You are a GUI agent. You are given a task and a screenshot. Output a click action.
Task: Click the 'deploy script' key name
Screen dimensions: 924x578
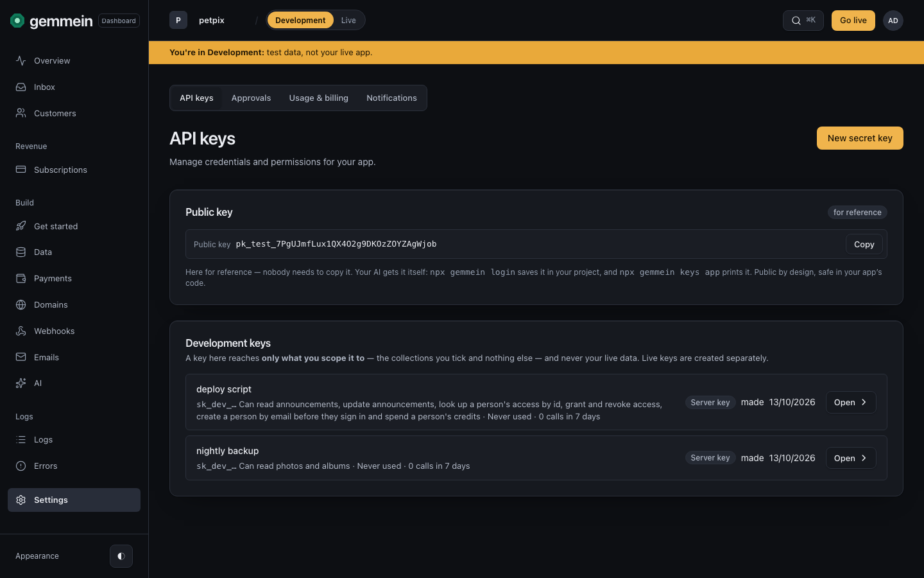point(224,389)
